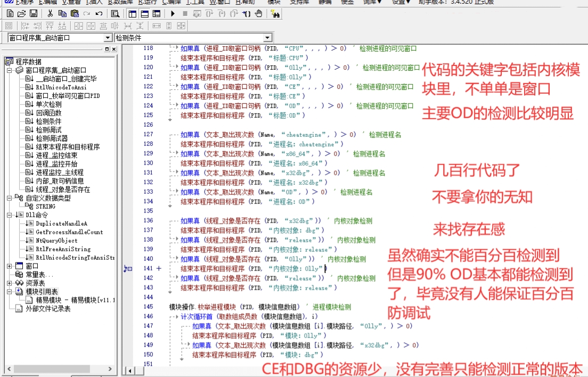Open the R.运行 menu
This screenshot has width=588, height=377.
point(148,2)
